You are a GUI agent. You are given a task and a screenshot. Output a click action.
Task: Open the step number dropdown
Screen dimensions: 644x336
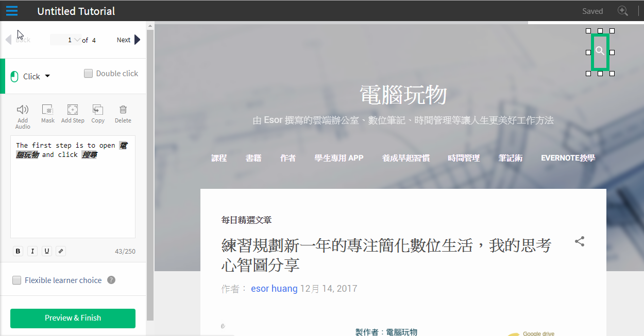coord(77,40)
